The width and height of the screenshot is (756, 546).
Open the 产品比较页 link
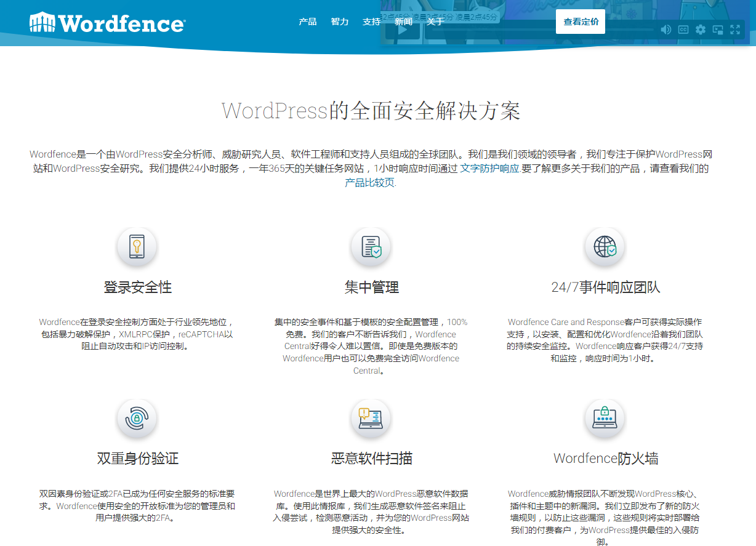tap(371, 183)
